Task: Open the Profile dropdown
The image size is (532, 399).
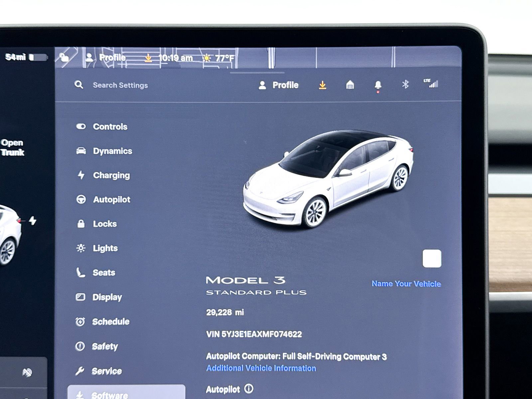Action: point(279,85)
